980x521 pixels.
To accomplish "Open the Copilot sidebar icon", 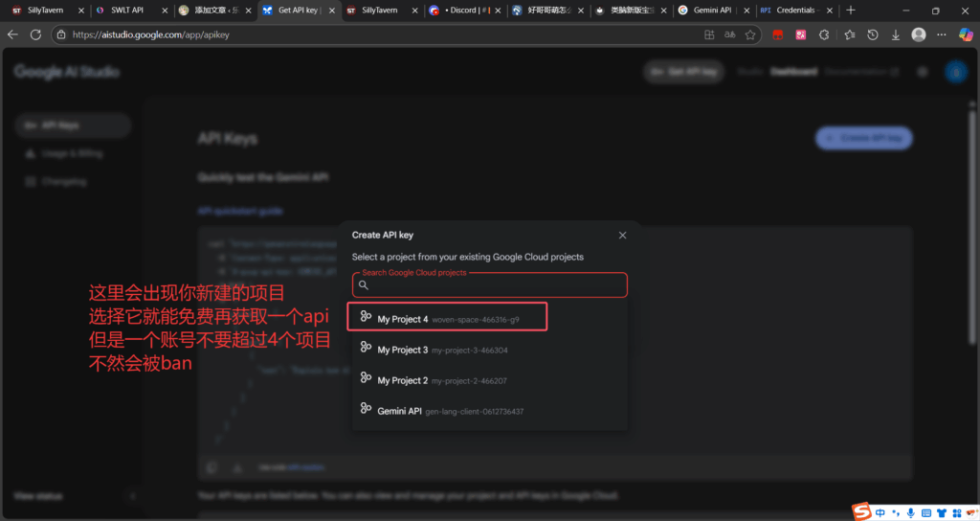I will coord(964,34).
